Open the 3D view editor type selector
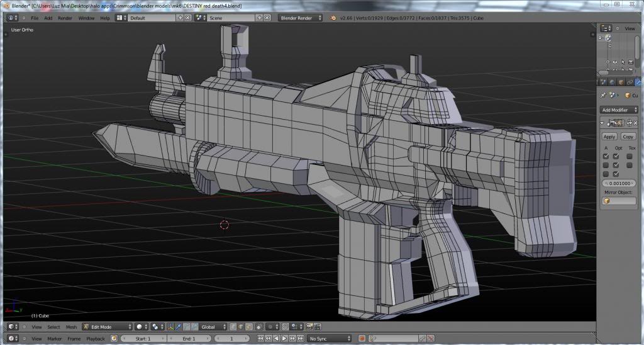The height and width of the screenshot is (345, 644). coord(13,327)
